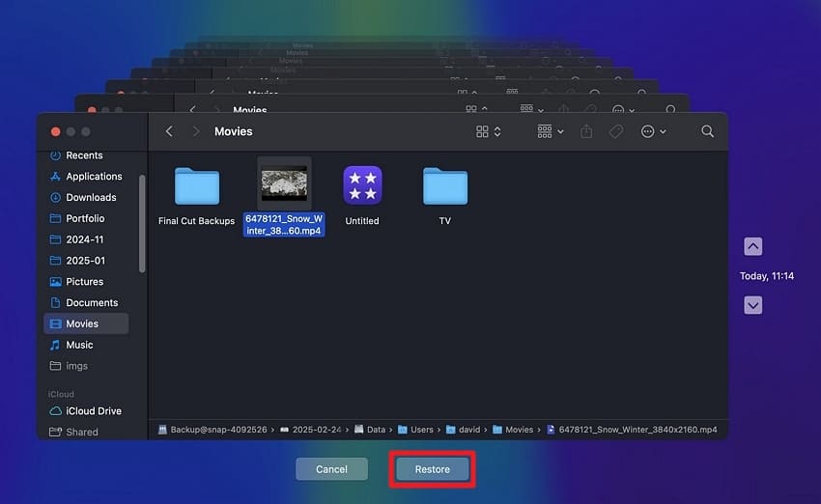This screenshot has width=821, height=504.
Task: Click Backup@snap-4092526 in path bar
Action: click(212, 429)
